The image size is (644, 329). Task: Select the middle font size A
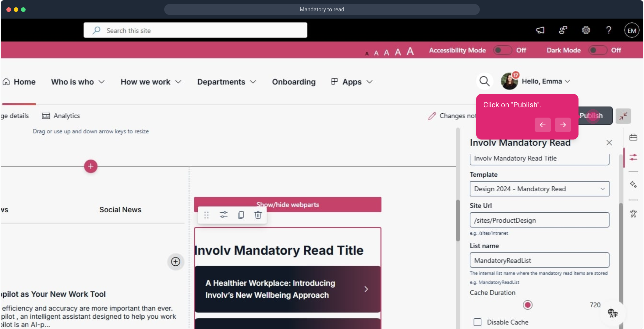tap(386, 53)
